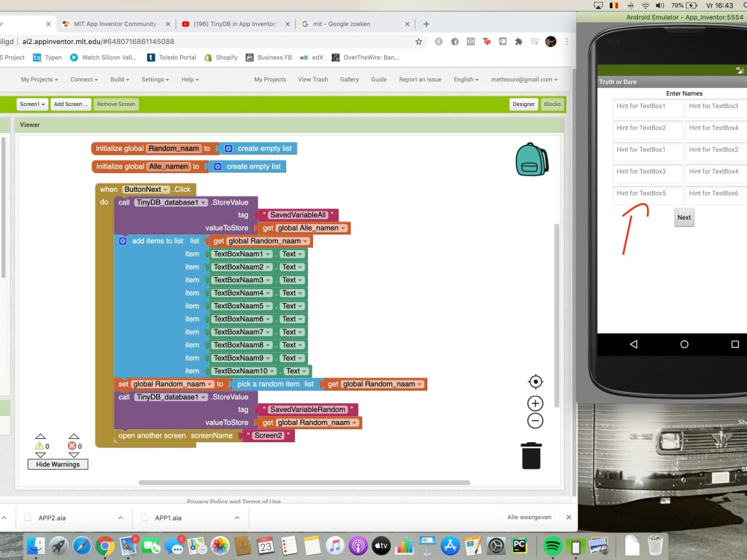
Task: Switch to Blocks view
Action: [552, 105]
